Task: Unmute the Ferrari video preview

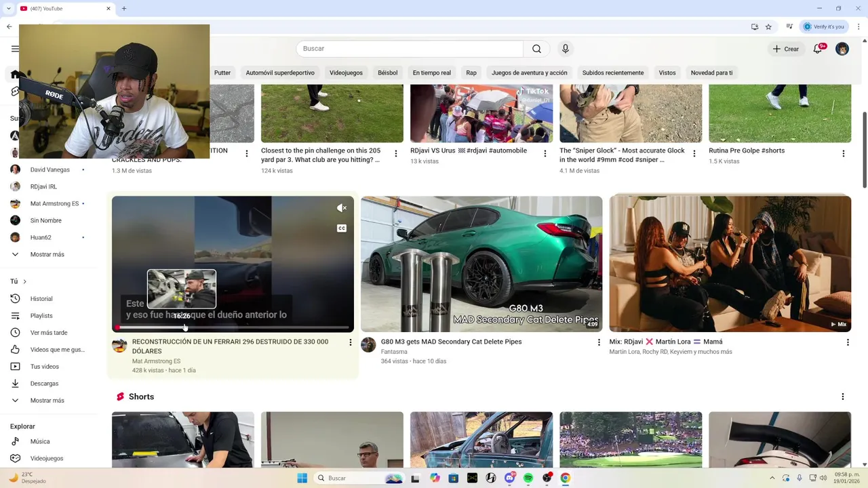Action: pyautogui.click(x=342, y=208)
